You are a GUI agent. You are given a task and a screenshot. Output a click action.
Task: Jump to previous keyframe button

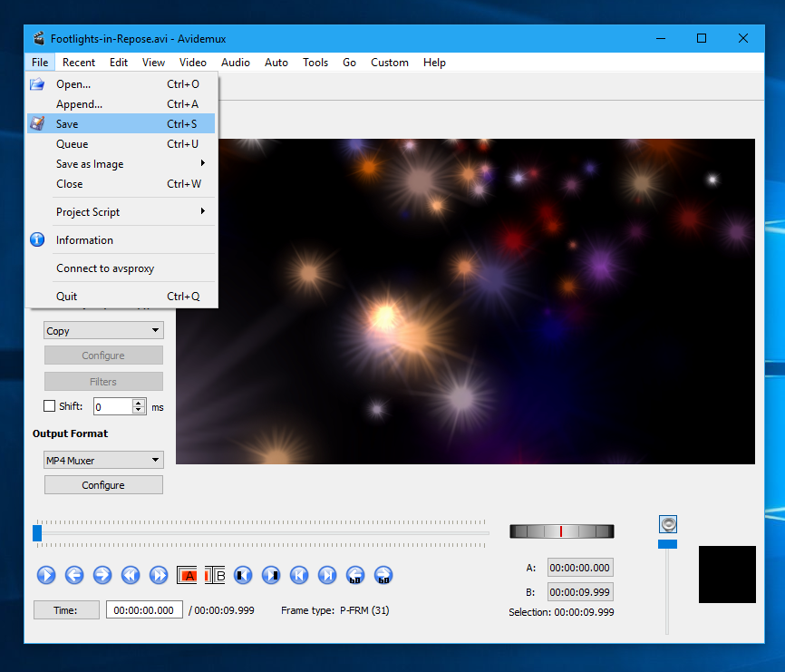pos(131,575)
